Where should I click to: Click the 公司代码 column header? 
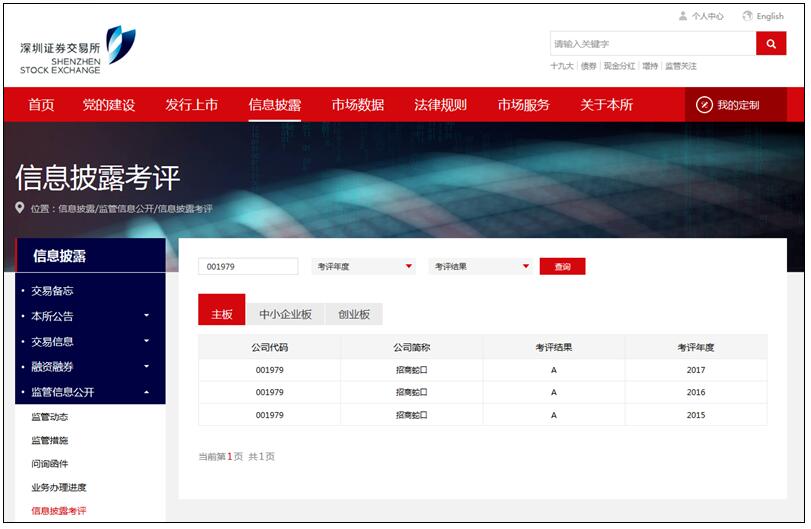[x=269, y=347]
